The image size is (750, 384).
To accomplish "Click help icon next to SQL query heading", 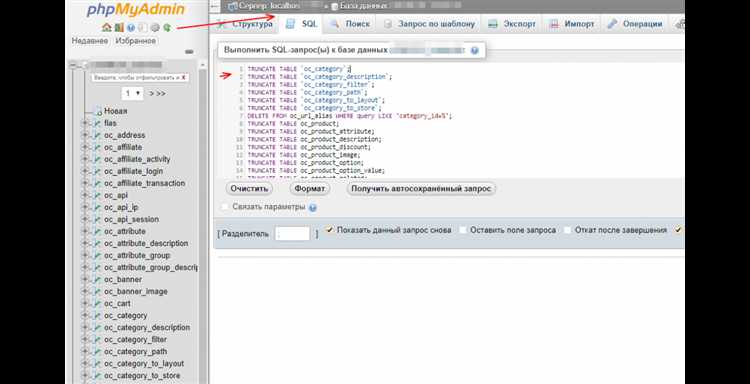I will tap(474, 50).
